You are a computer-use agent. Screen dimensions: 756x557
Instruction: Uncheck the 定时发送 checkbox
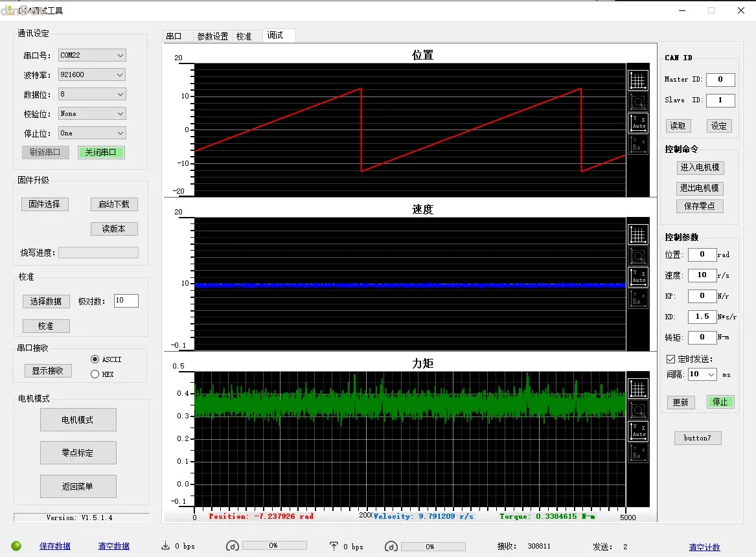[671, 359]
